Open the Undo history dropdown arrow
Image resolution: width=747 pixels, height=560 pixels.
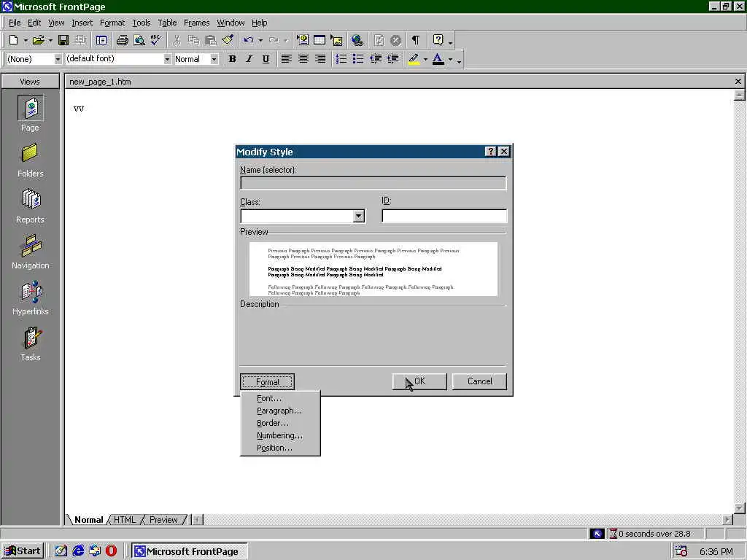(x=260, y=41)
